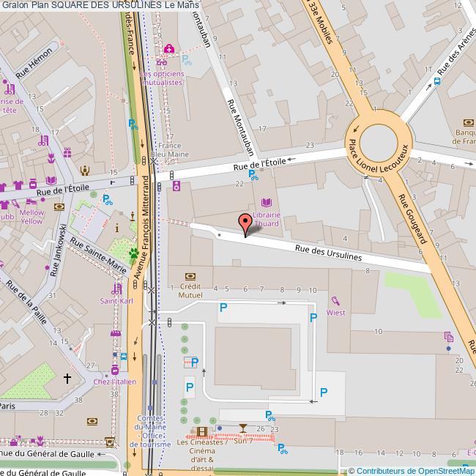Click the Les Cinéastes cinema film icon

tap(201, 431)
